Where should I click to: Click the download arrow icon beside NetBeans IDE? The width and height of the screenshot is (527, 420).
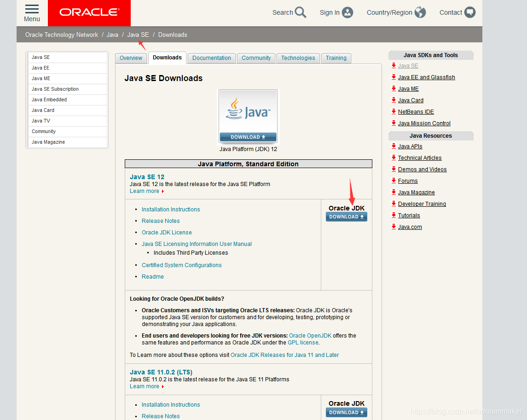(x=394, y=111)
